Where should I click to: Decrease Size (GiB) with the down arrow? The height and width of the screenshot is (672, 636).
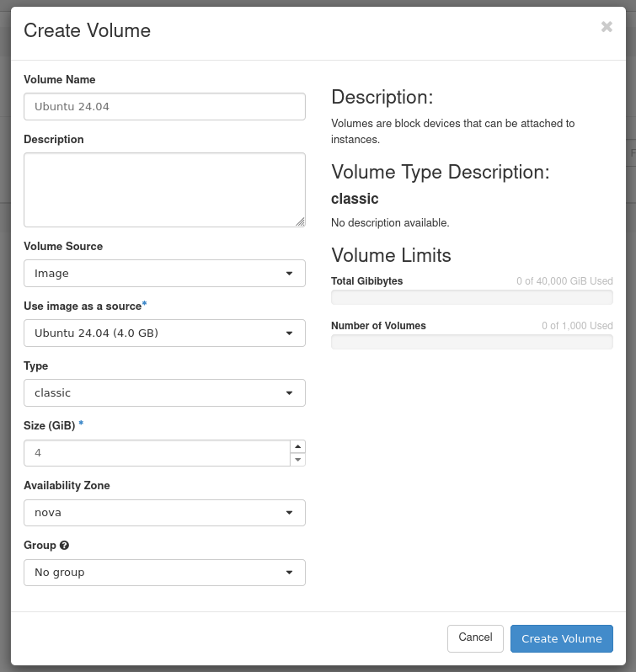297,460
